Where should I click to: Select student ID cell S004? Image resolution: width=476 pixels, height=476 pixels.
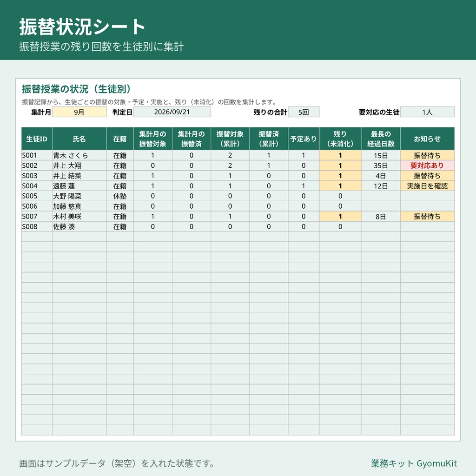[37, 186]
